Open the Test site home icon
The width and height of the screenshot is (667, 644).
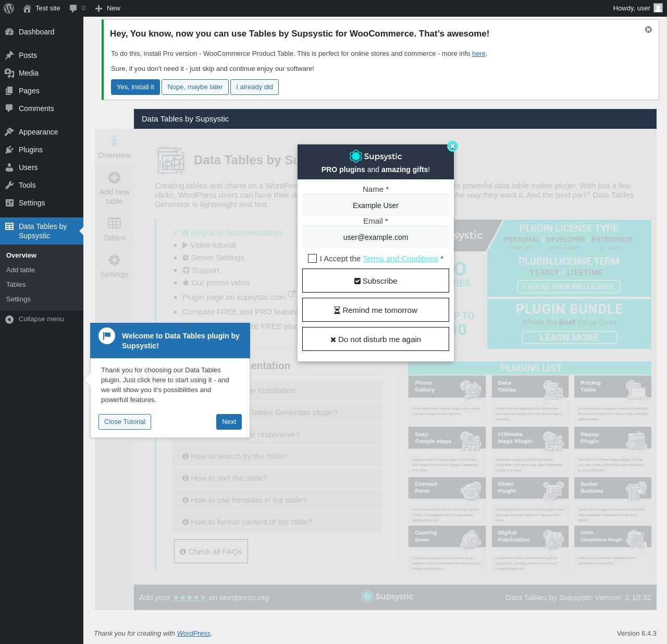27,8
